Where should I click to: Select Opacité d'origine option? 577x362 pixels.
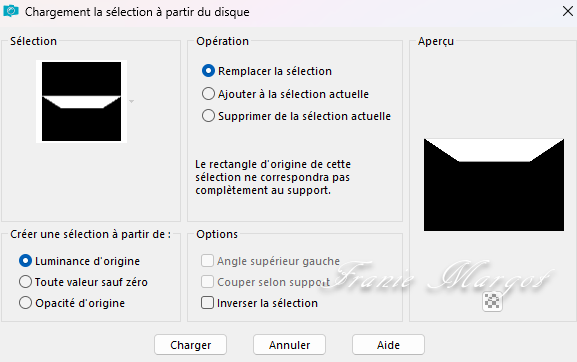pyautogui.click(x=72, y=303)
